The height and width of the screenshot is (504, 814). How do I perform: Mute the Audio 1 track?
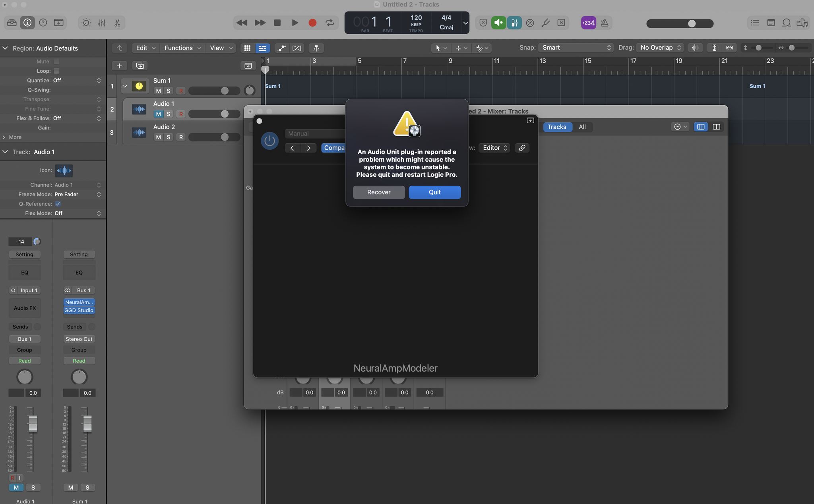pos(158,114)
